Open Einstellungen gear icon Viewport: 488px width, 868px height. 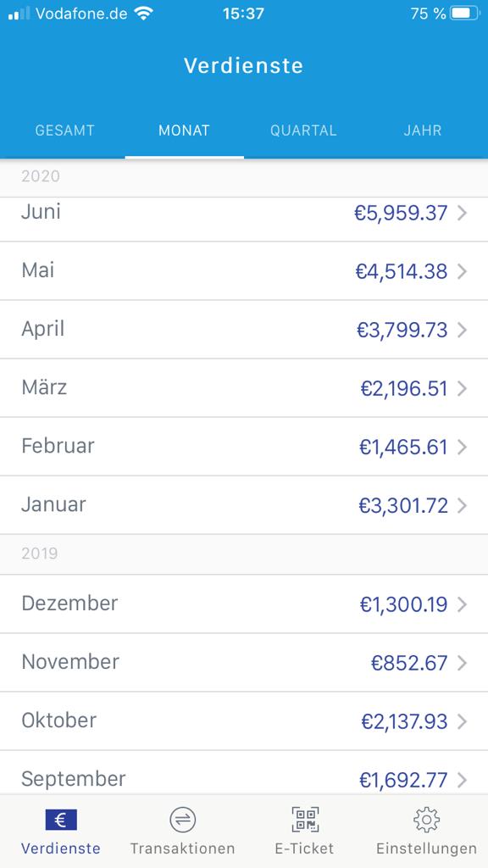(x=427, y=820)
